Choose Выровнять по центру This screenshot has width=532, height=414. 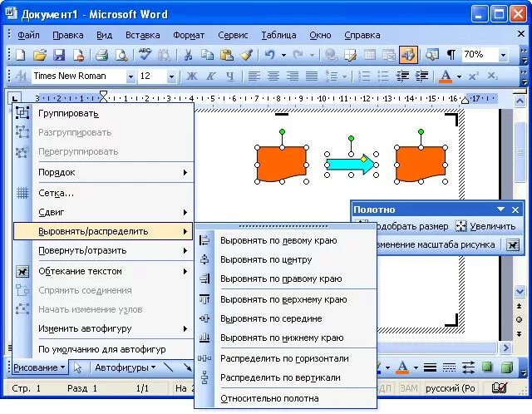click(286, 259)
